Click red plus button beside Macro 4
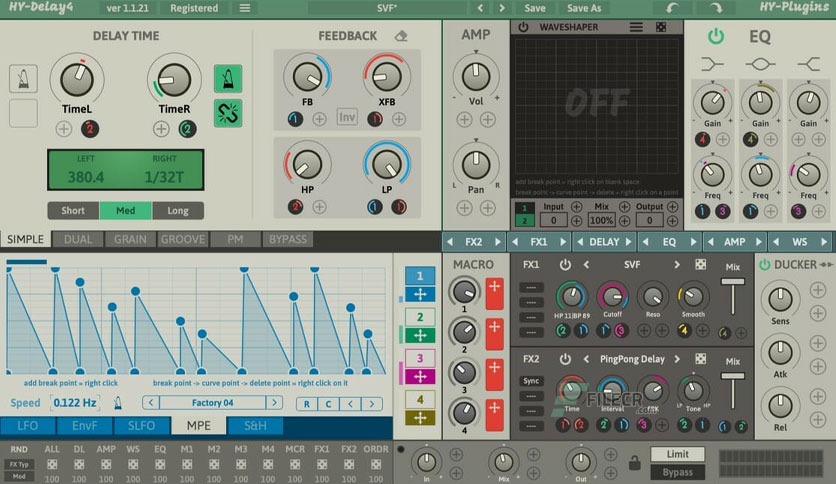This screenshot has height=484, width=836. pos(494,416)
